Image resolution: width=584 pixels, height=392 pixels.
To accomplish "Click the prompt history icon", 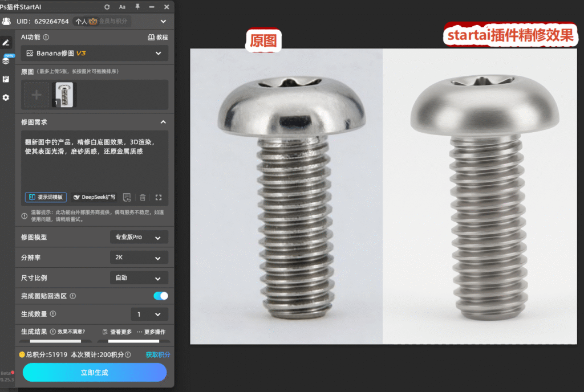I will point(127,198).
